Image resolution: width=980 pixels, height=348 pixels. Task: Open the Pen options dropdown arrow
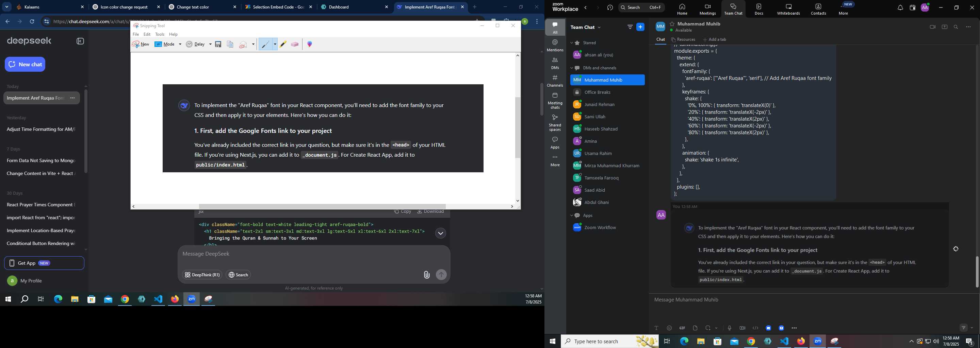(275, 45)
